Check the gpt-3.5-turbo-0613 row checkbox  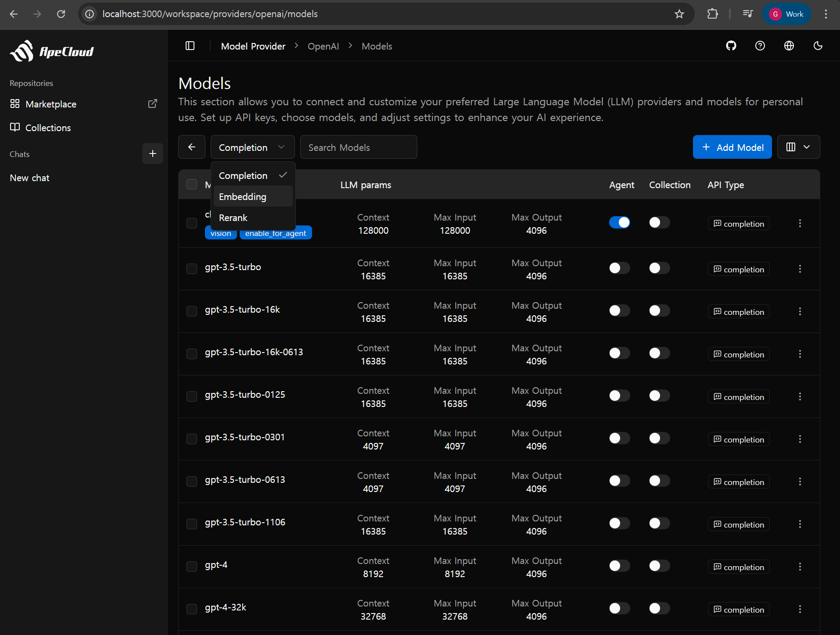point(192,482)
